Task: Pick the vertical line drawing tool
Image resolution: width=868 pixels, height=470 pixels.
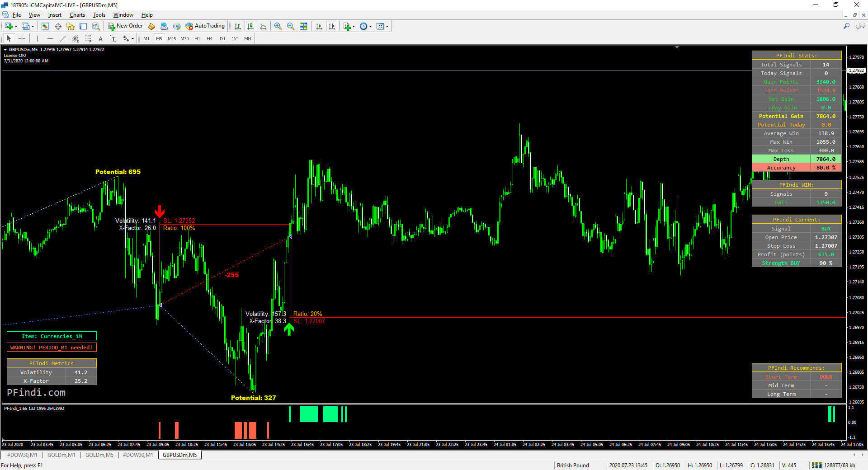Action: [x=37, y=39]
